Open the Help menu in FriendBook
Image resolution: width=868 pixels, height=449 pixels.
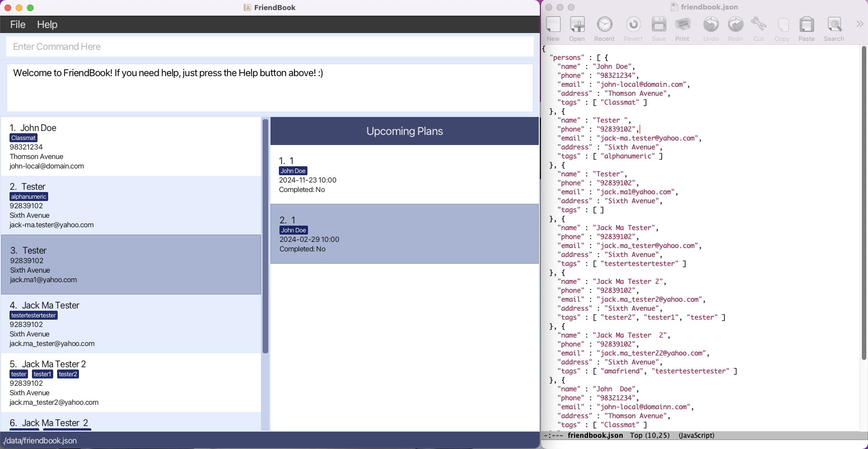coord(47,25)
